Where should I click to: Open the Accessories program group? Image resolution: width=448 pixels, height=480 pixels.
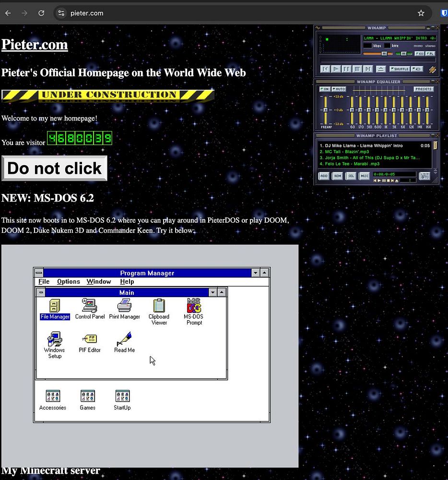pyautogui.click(x=53, y=400)
